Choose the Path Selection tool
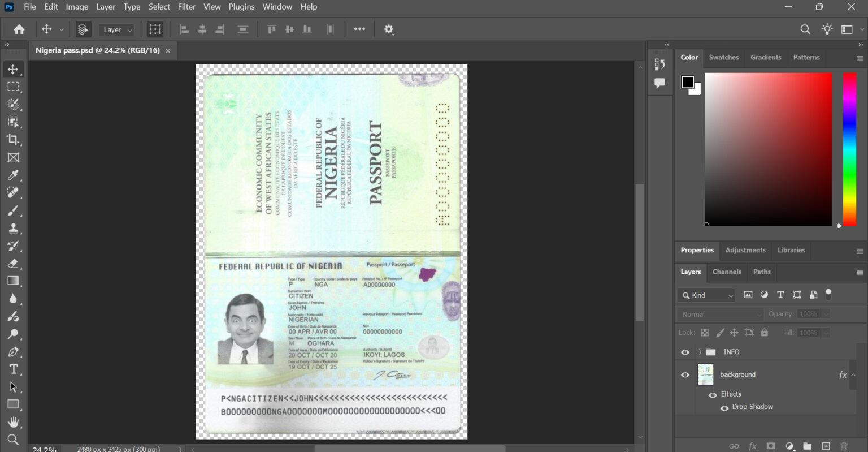 click(x=13, y=387)
